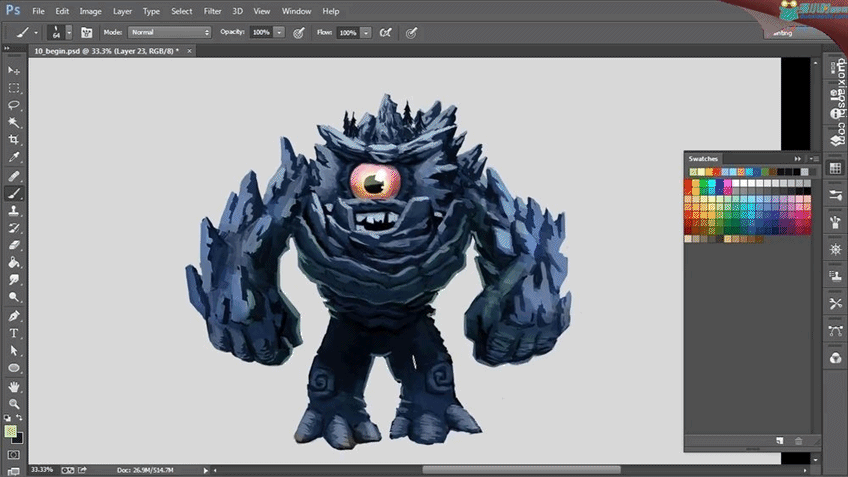Collapse the Swatches panel with double arrows

pos(798,158)
